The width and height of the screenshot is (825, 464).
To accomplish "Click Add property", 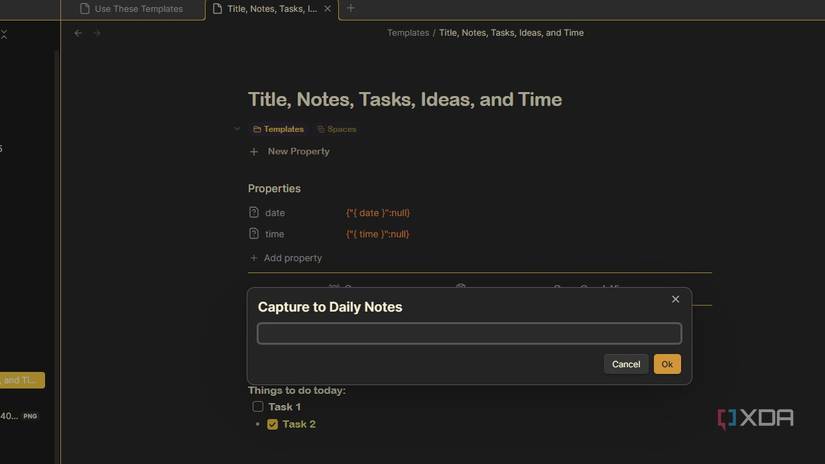I will 286,258.
